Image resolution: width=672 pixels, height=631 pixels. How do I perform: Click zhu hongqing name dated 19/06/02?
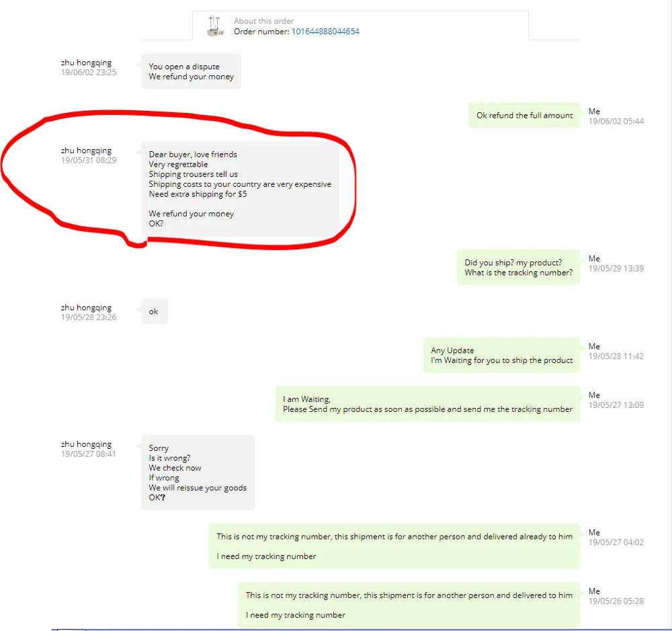click(86, 62)
